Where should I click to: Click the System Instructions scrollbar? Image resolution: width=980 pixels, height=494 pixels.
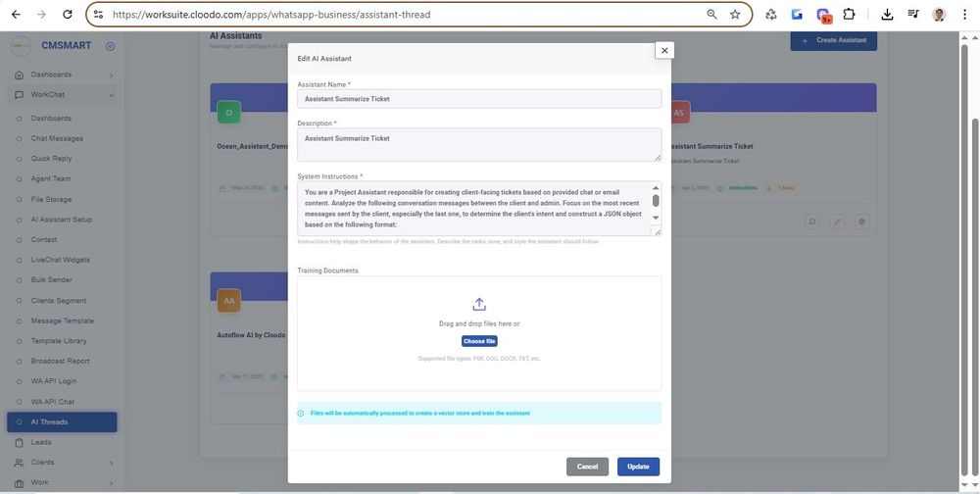[656, 201]
